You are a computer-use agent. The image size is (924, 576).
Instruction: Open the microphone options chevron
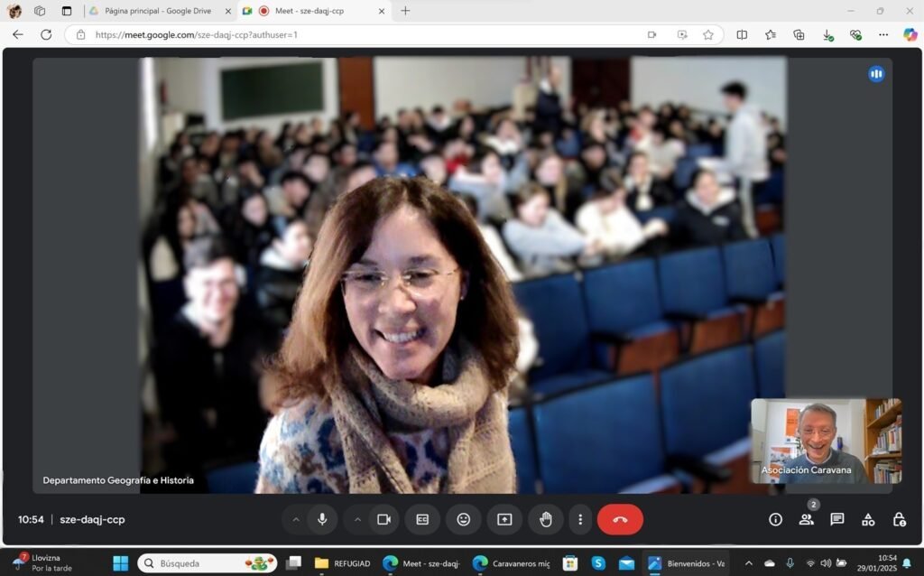tap(296, 519)
